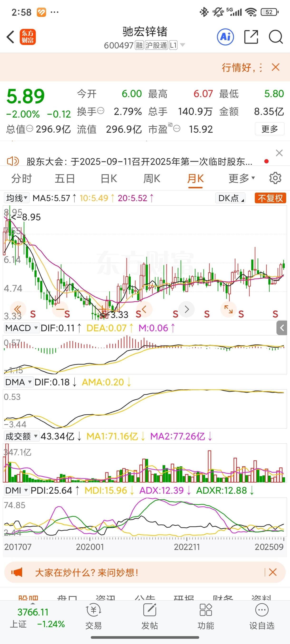Tap the megaphone icon in 妙想 banner
The image size is (290, 644).
(17, 572)
